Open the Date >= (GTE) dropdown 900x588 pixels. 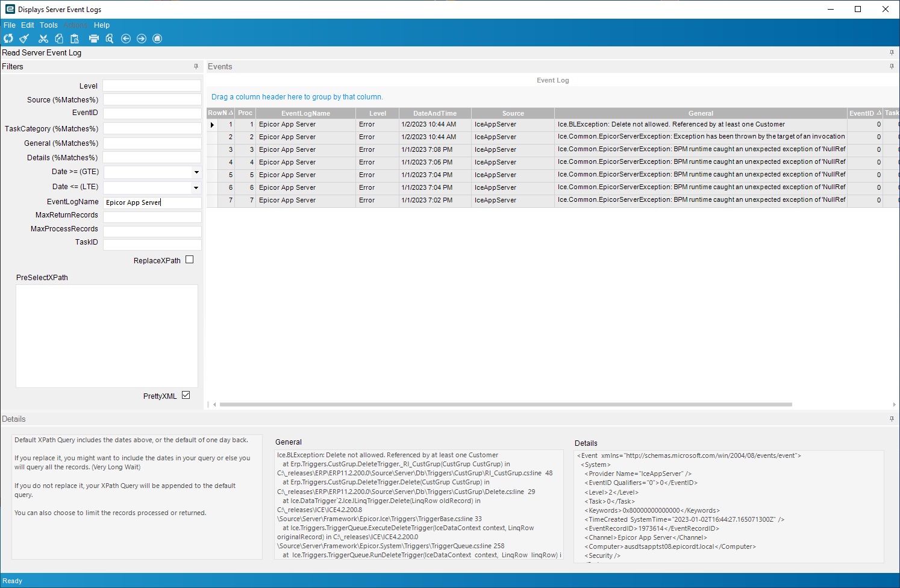click(196, 172)
